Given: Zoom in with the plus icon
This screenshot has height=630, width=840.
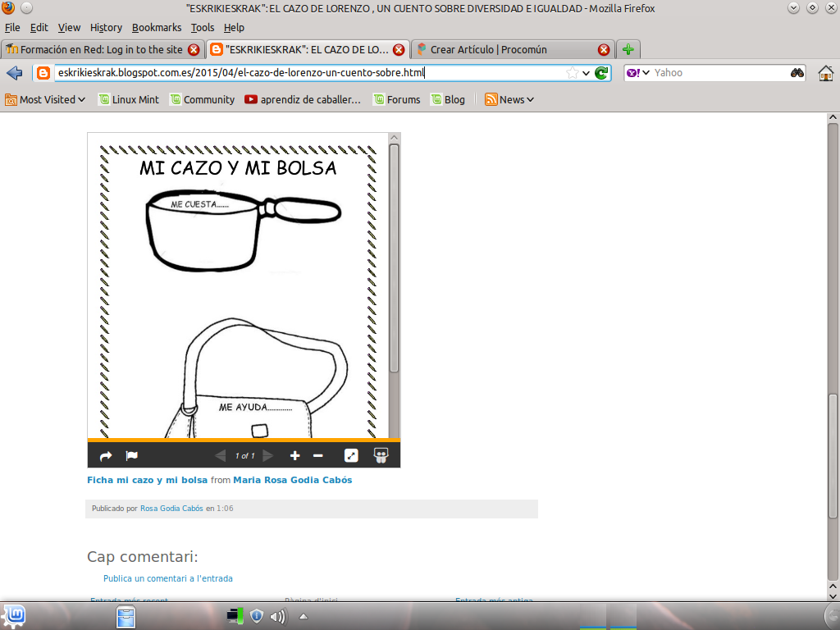Looking at the screenshot, I should (295, 456).
